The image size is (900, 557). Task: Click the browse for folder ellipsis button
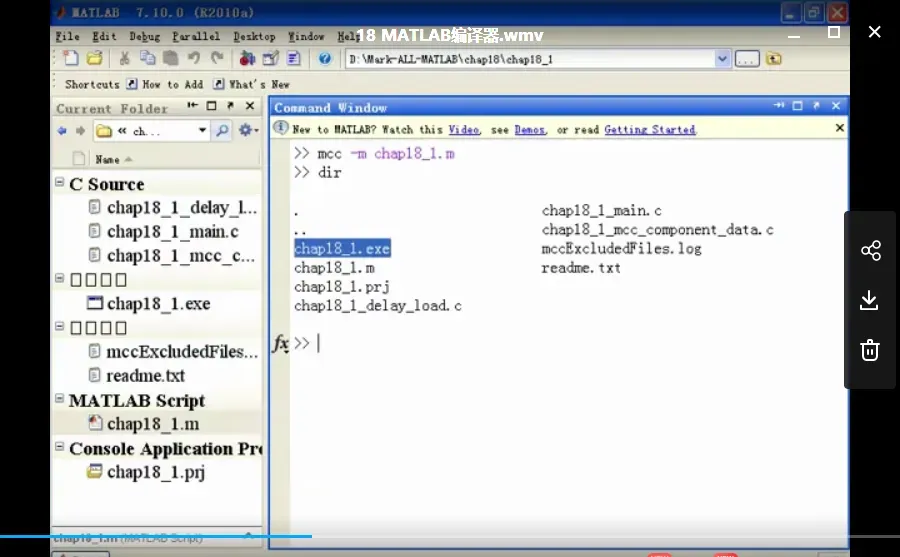pos(747,59)
